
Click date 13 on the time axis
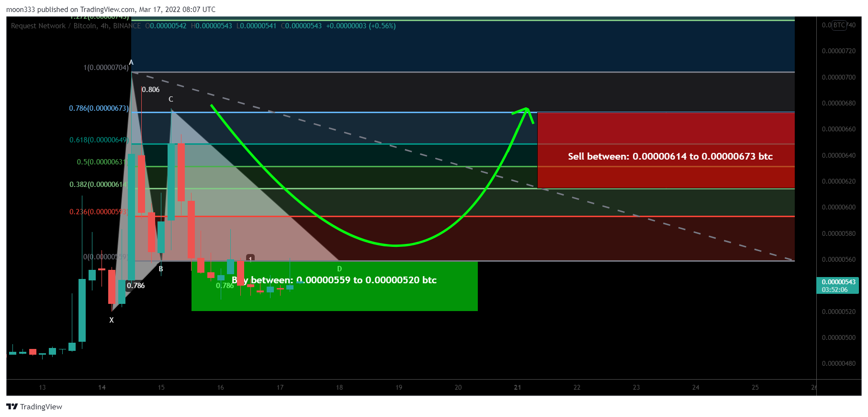43,387
